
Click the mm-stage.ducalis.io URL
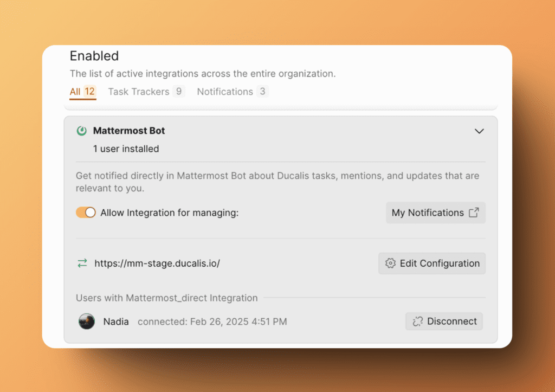pyautogui.click(x=157, y=264)
